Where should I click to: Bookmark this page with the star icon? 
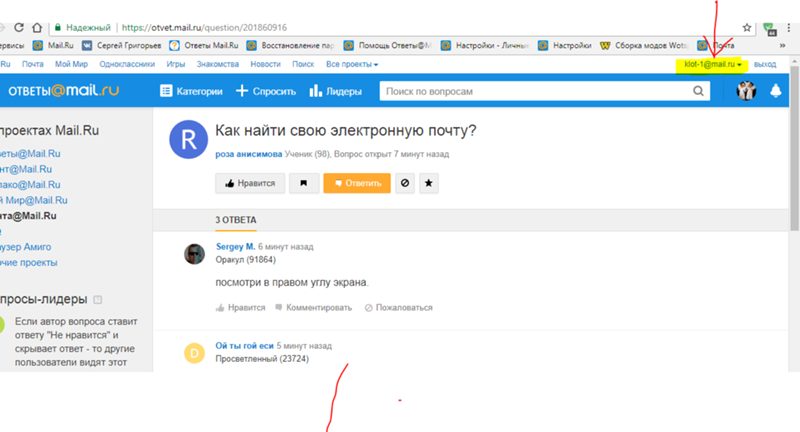(x=747, y=28)
